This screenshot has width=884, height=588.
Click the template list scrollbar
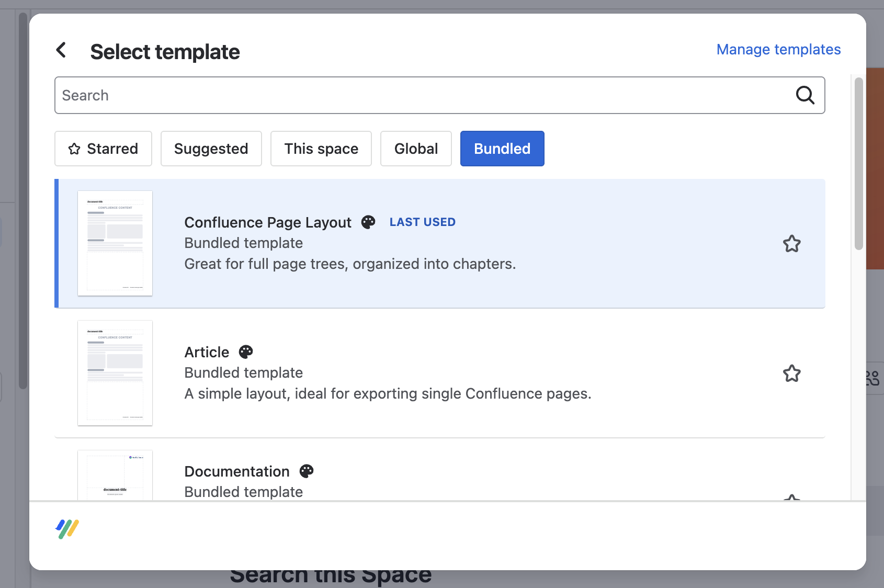(x=858, y=164)
